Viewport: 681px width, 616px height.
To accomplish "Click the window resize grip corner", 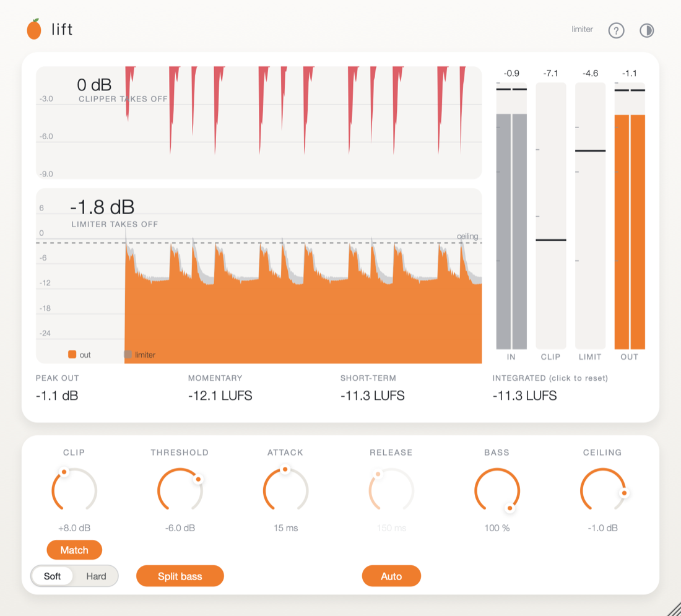I will pyautogui.click(x=674, y=609).
